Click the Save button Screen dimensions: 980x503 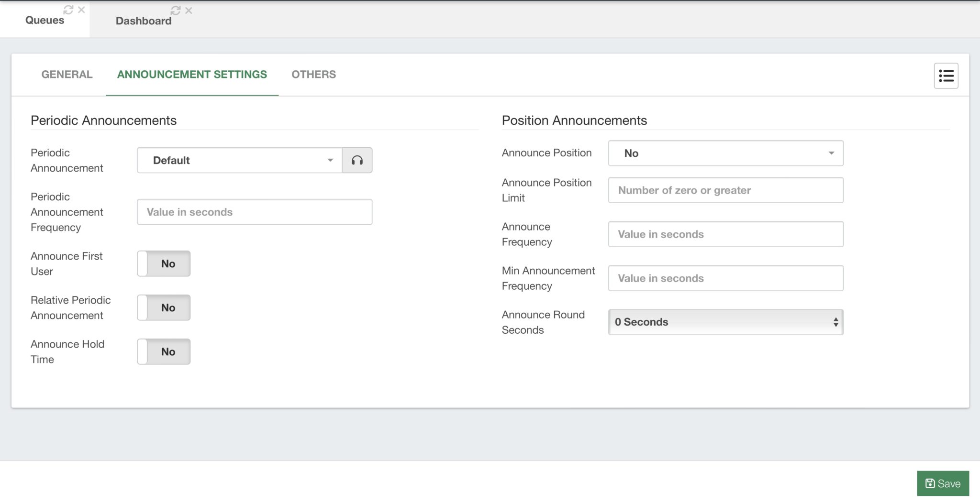tap(942, 483)
